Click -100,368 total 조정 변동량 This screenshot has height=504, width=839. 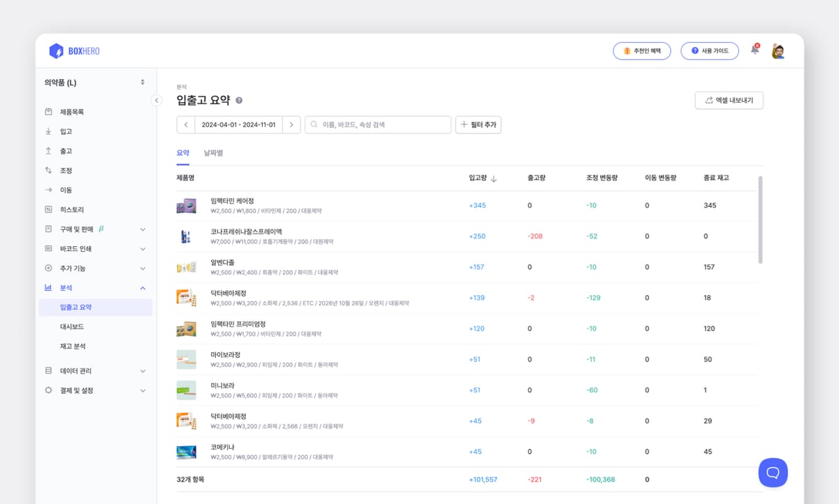pos(601,480)
